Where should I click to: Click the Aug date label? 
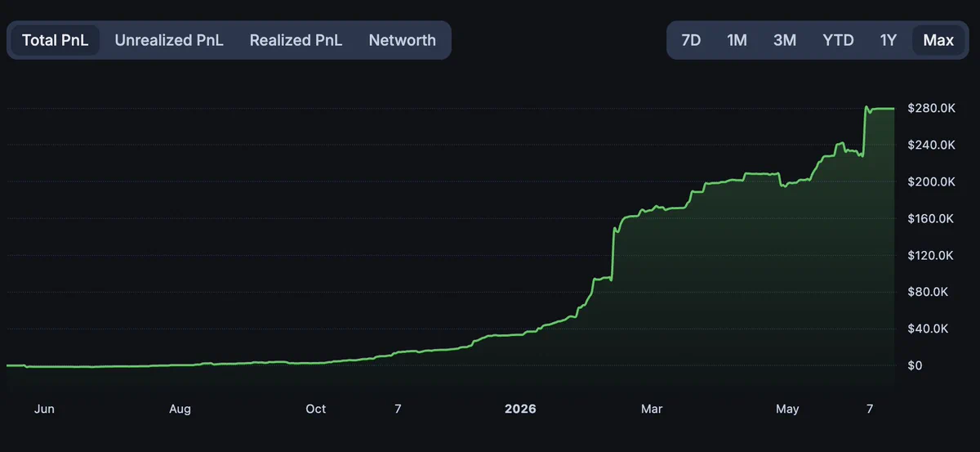[180, 409]
